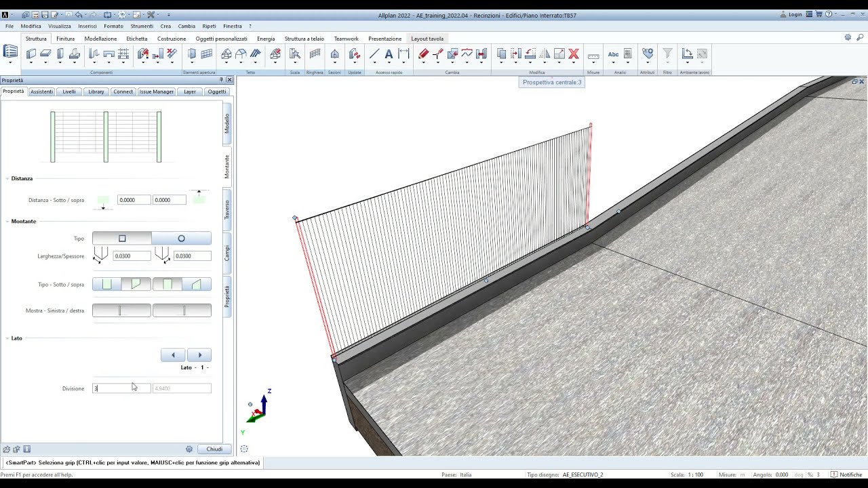Click the Undo arrow in quick access toolbar
This screenshot has height=488, width=868.
(78, 14)
